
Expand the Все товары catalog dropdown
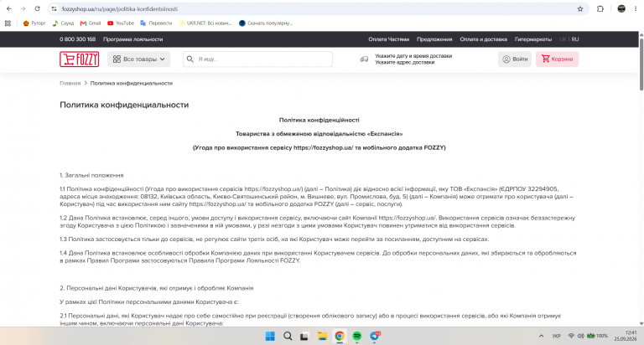[x=139, y=59]
